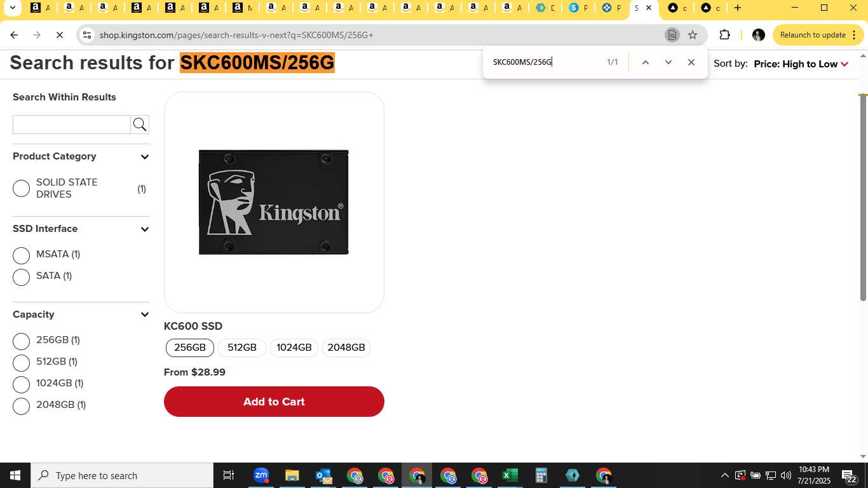The width and height of the screenshot is (868, 488).
Task: Select the SATA interface filter
Action: pos(21,277)
